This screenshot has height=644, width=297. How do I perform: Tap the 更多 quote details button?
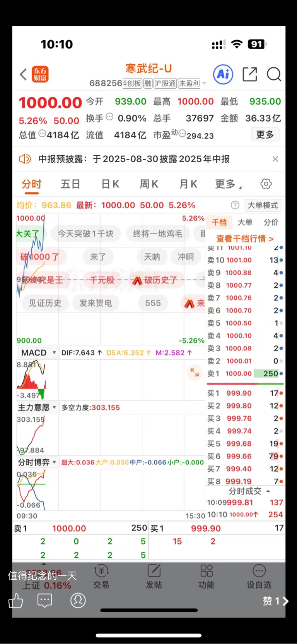click(x=265, y=134)
